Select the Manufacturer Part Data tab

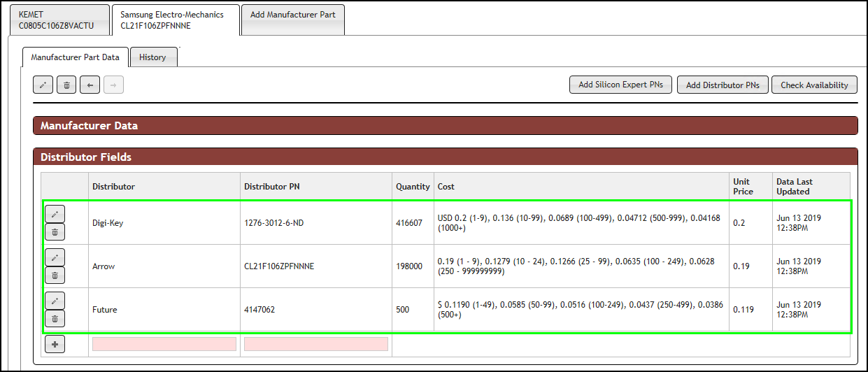(75, 57)
